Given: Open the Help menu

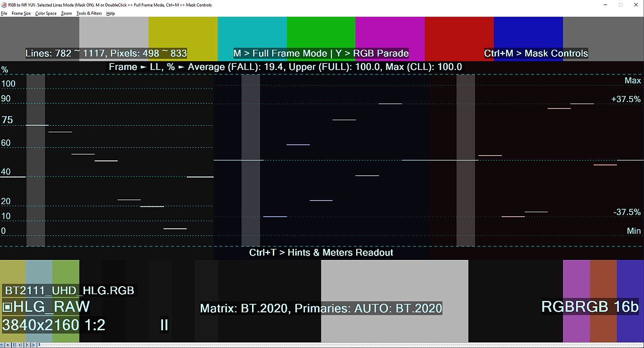Looking at the screenshot, I should click(x=111, y=14).
